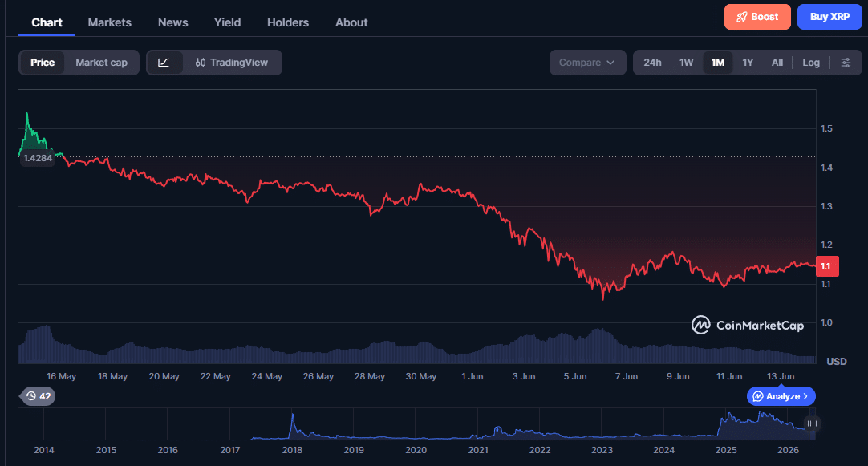
Task: Set time range to 24h
Action: coord(652,63)
